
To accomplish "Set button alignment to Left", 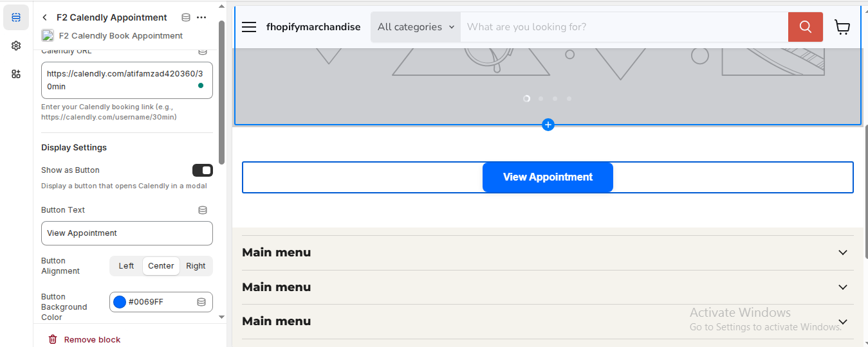I will [x=126, y=266].
